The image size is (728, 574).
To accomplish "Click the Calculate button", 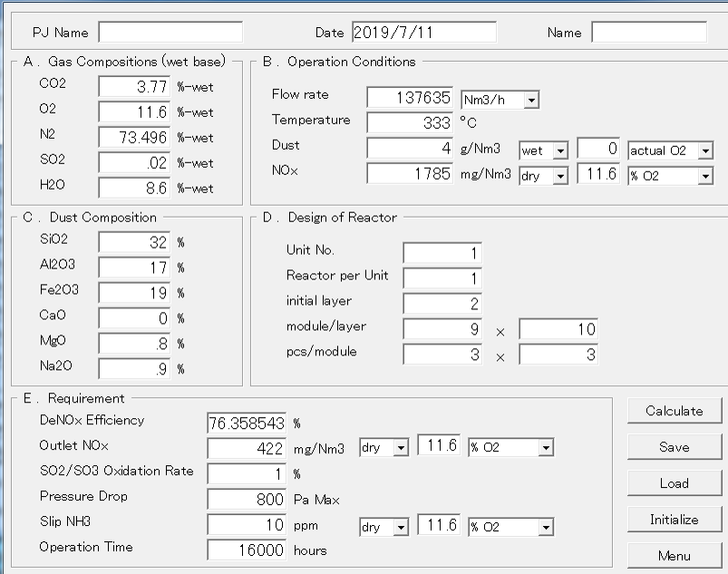I will pos(674,411).
